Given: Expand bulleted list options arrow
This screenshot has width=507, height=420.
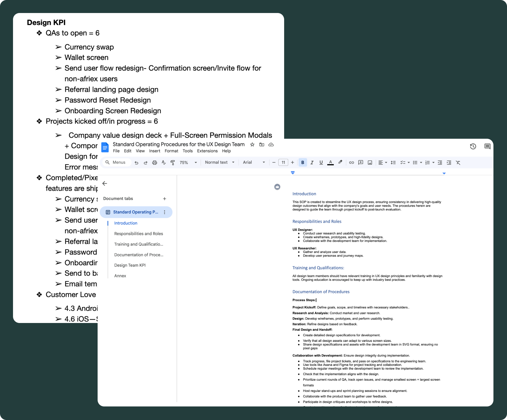Looking at the screenshot, I should click(421, 163).
